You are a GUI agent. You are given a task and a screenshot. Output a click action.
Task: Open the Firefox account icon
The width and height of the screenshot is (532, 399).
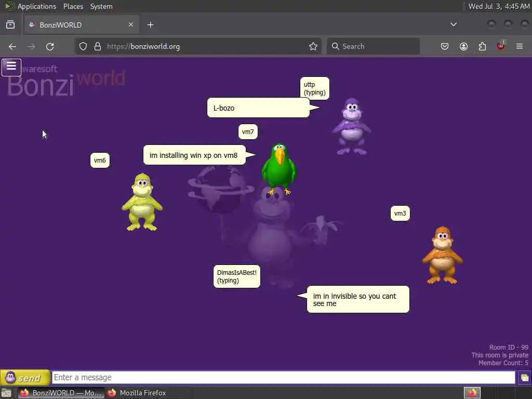[463, 46]
